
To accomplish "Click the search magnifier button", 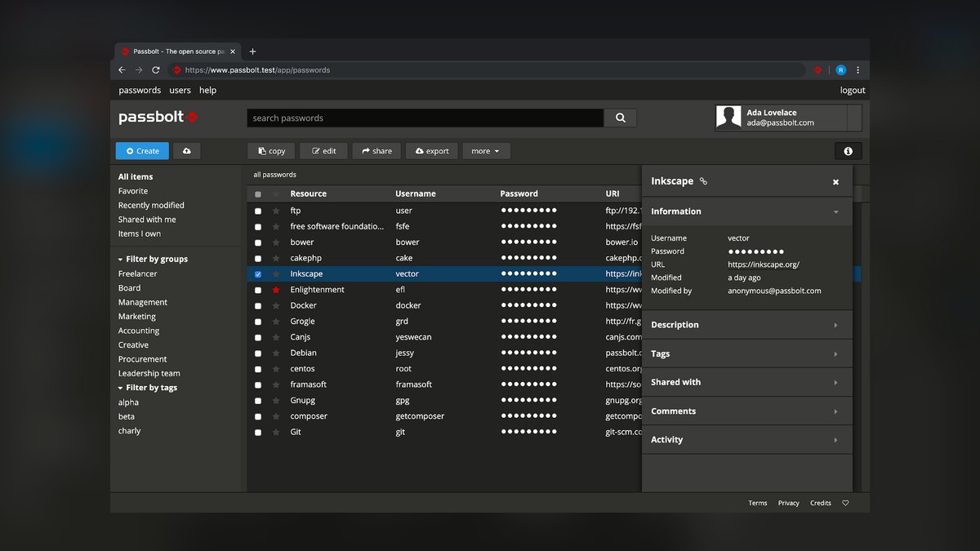I will [621, 118].
